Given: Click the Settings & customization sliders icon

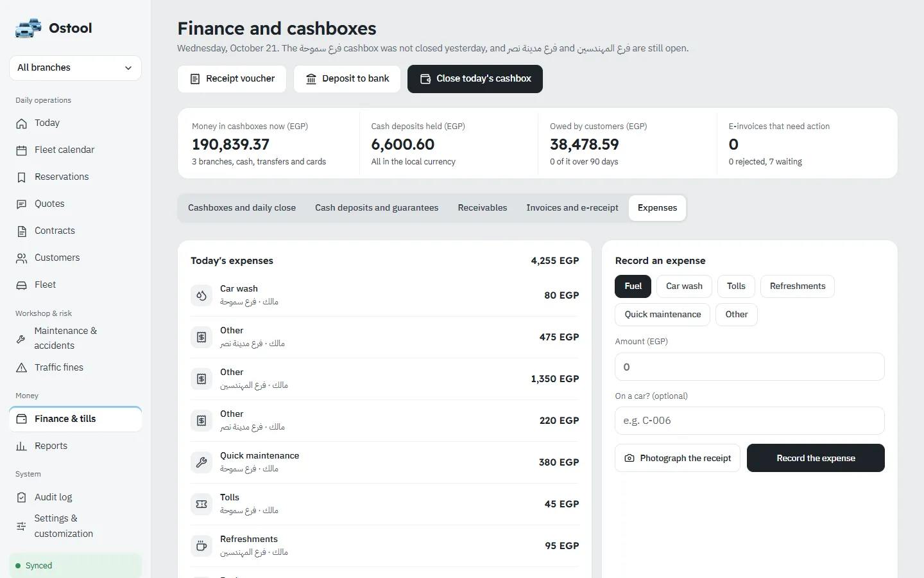Looking at the screenshot, I should tap(21, 526).
